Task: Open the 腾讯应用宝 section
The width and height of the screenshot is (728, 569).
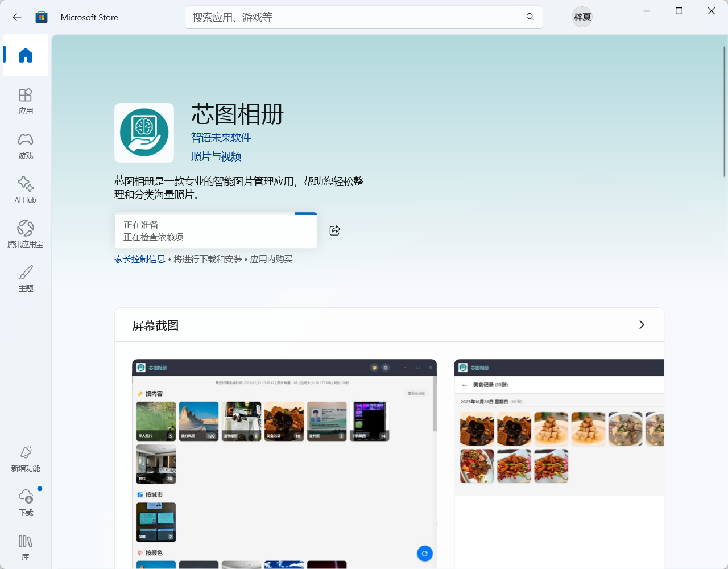Action: (25, 234)
